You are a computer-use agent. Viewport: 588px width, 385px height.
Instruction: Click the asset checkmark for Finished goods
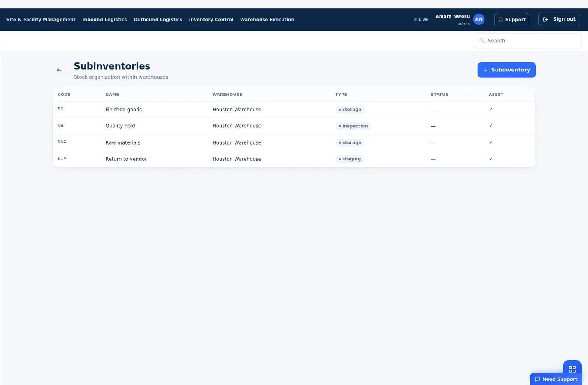(490, 110)
